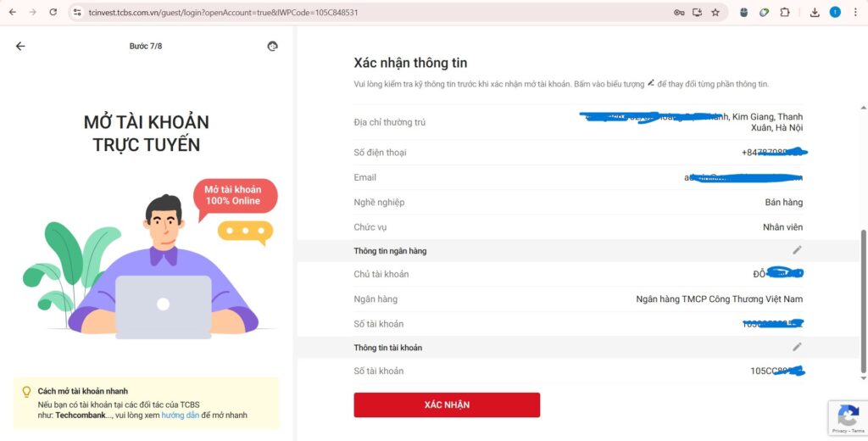Screen dimensions: 868x441
Task: Bookmark this page with the star icon
Action: [715, 12]
